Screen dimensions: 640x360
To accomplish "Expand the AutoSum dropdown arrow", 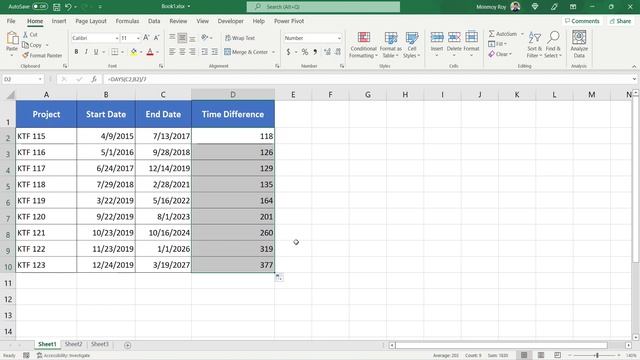I will coord(522,34).
